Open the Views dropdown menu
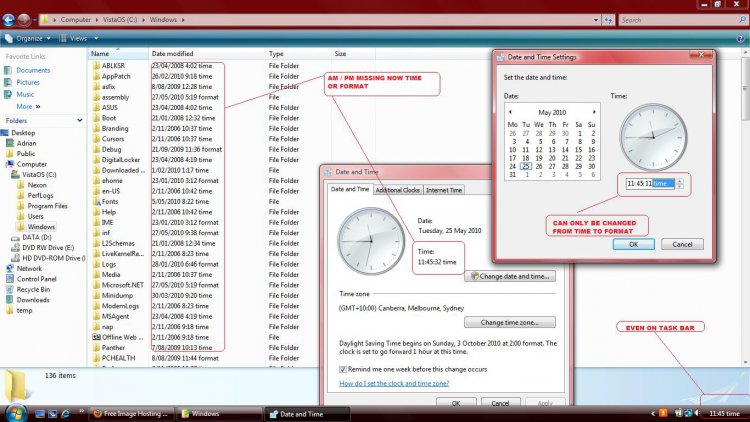This screenshot has width=750, height=422. (79, 39)
